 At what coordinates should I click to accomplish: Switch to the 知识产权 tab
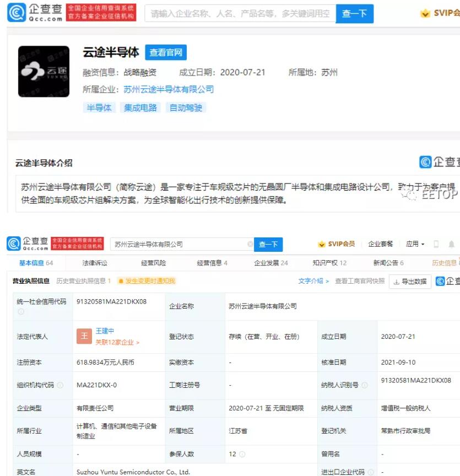(329, 263)
